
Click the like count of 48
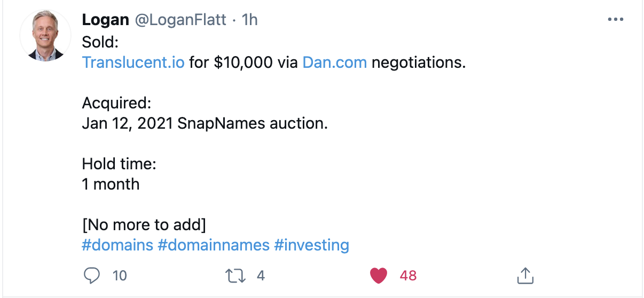point(408,276)
